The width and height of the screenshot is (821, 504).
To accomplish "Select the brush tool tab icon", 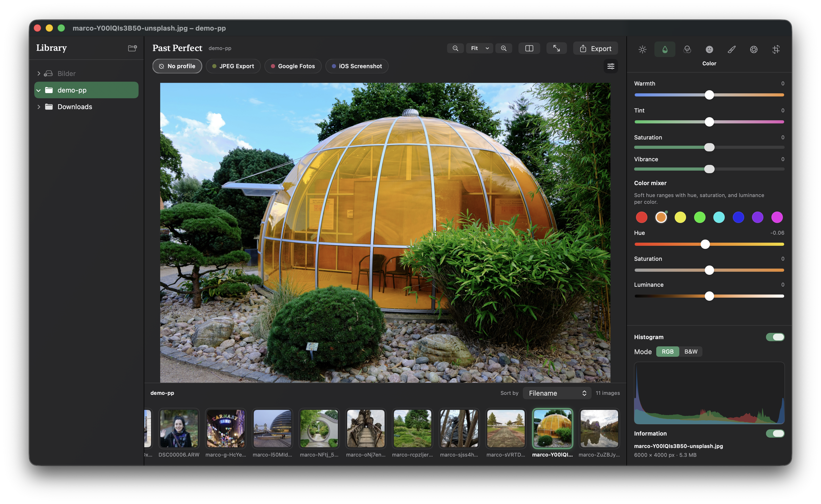I will click(x=731, y=49).
